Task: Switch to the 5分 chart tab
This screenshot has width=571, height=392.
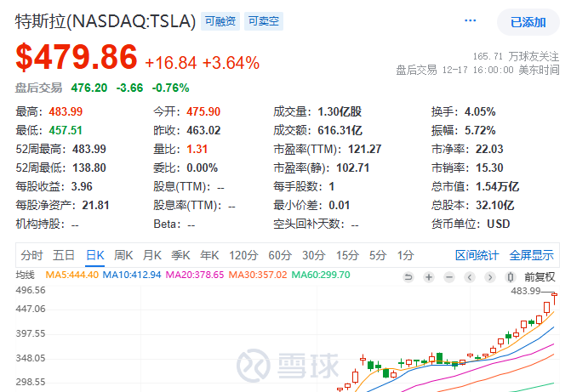Action: pyautogui.click(x=377, y=255)
